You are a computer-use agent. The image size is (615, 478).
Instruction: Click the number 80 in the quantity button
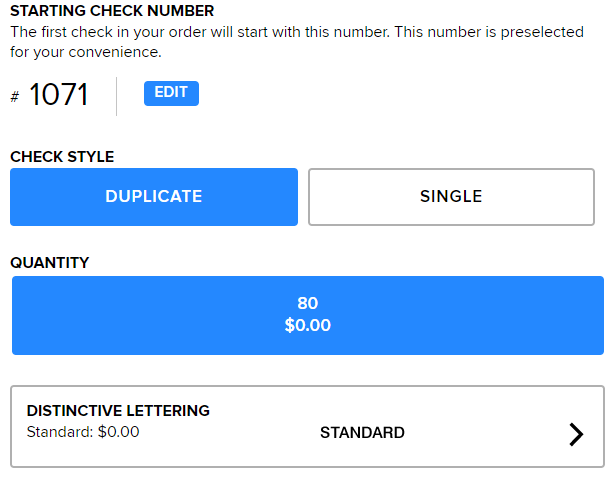[307, 304]
